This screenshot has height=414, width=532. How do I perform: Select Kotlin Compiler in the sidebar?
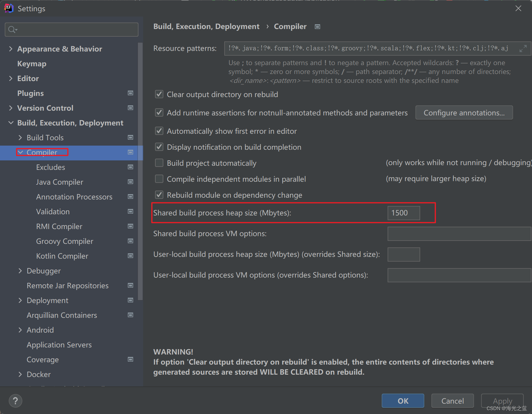[62, 256]
